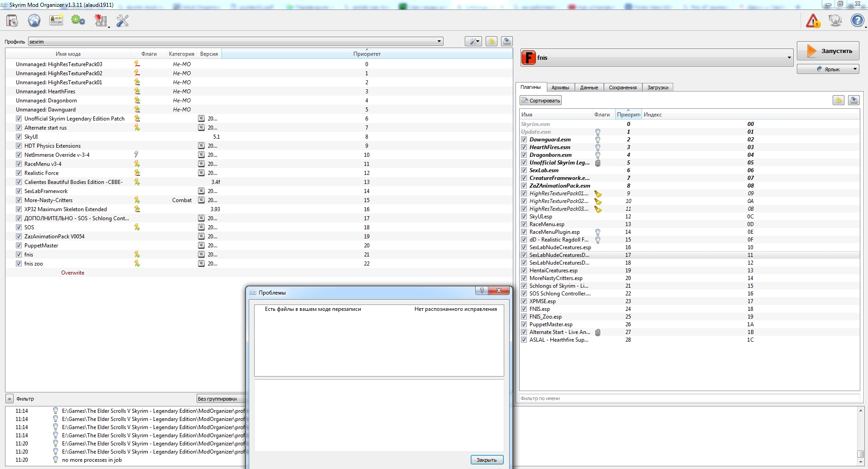The width and height of the screenshot is (868, 469).
Task: Toggle the SkyUI.esp plugin checkbox
Action: pyautogui.click(x=524, y=217)
